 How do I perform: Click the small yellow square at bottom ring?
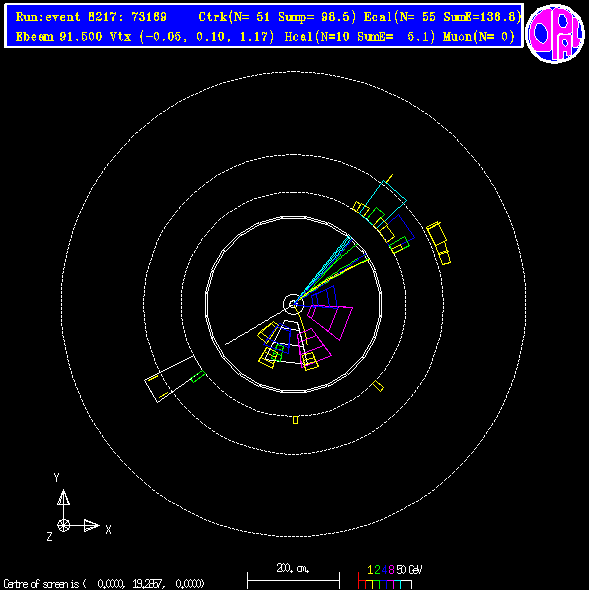(x=295, y=420)
